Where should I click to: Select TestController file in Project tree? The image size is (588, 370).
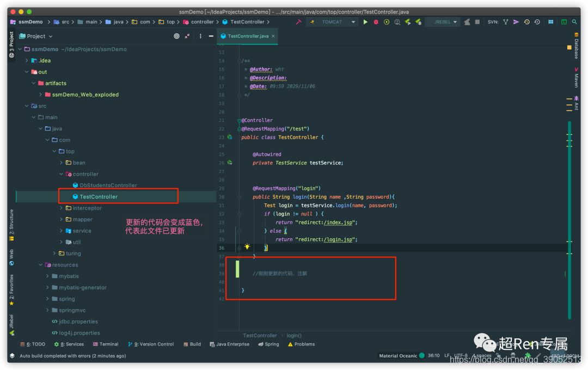point(95,197)
